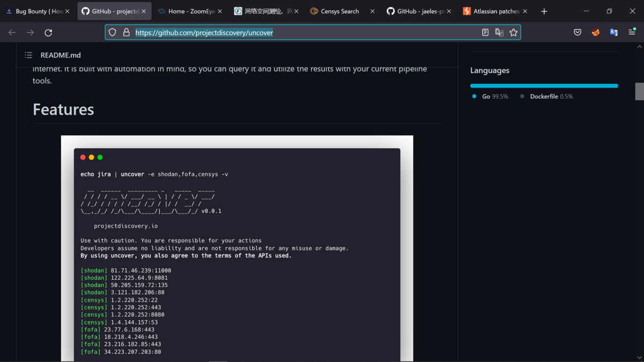
Task: Switch to the 网络空间测绘 tab
Action: coord(266,11)
